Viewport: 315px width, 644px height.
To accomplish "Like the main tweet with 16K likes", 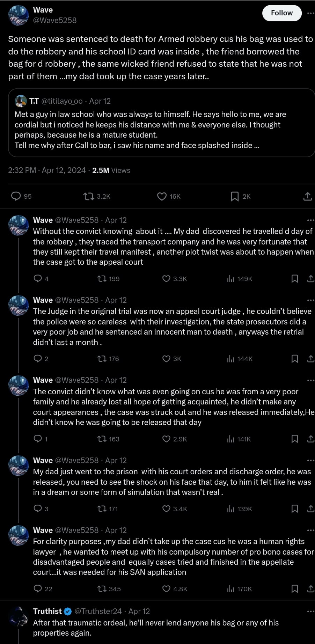I will point(162,196).
